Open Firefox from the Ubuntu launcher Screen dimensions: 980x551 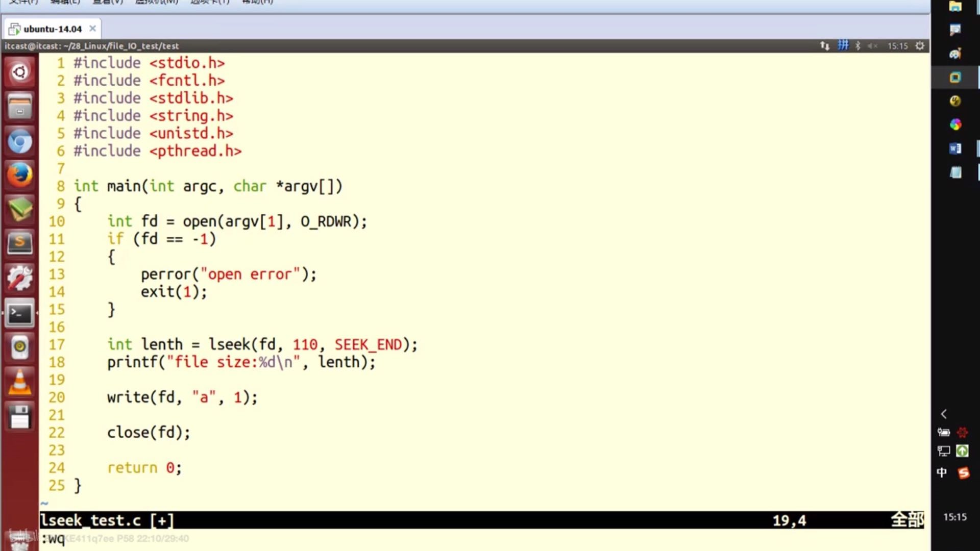pyautogui.click(x=19, y=174)
